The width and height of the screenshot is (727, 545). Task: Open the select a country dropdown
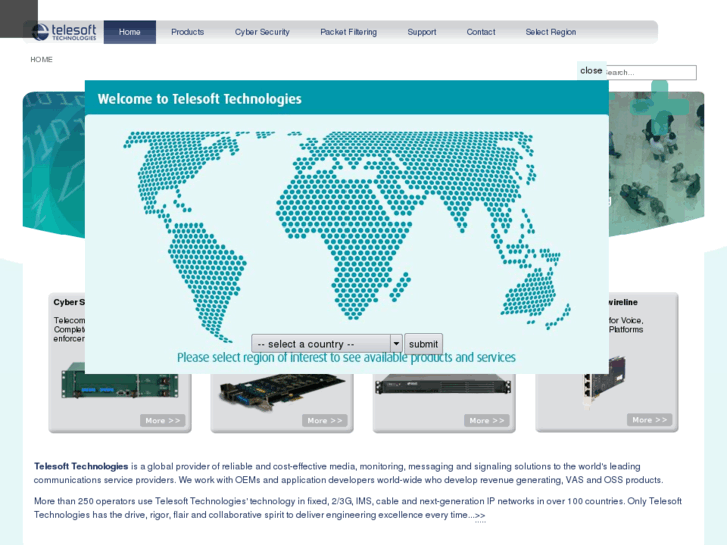tap(326, 344)
